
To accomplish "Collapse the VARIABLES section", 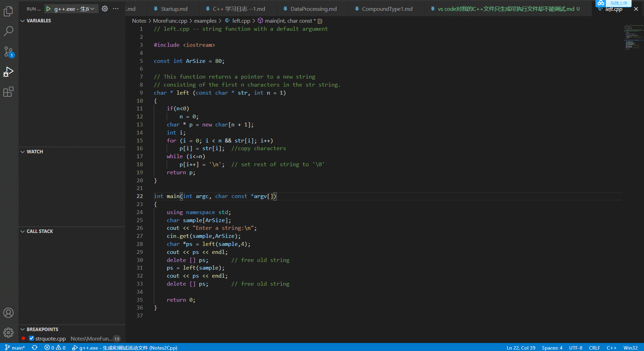I will pyautogui.click(x=22, y=21).
